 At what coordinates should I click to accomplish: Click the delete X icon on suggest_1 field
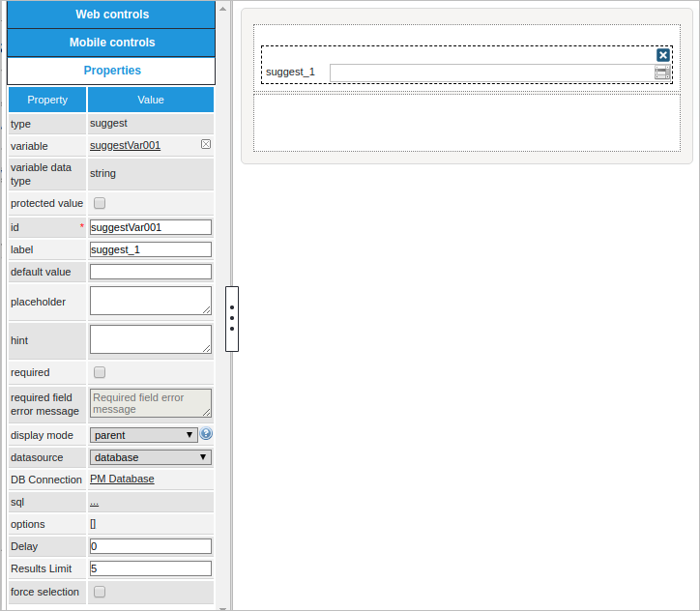663,55
